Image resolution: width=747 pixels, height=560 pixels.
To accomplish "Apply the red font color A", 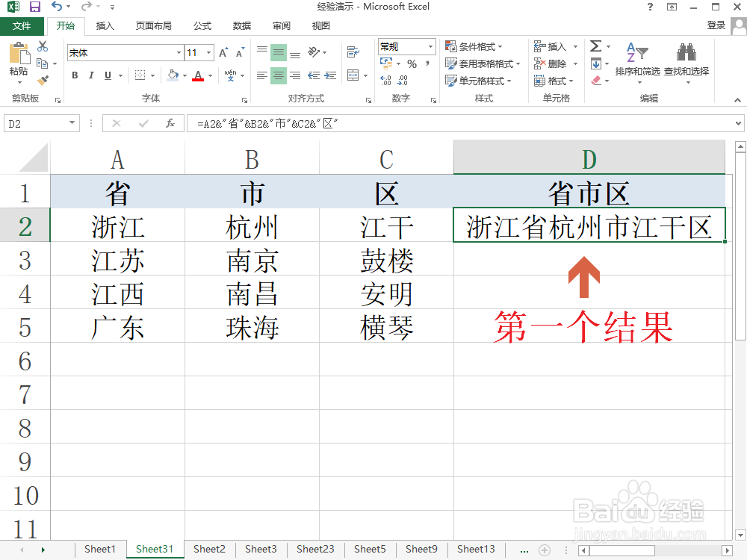I will tap(198, 75).
